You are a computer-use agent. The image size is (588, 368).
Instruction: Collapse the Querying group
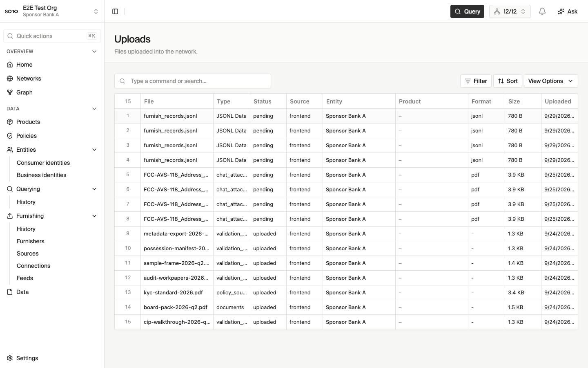94,189
